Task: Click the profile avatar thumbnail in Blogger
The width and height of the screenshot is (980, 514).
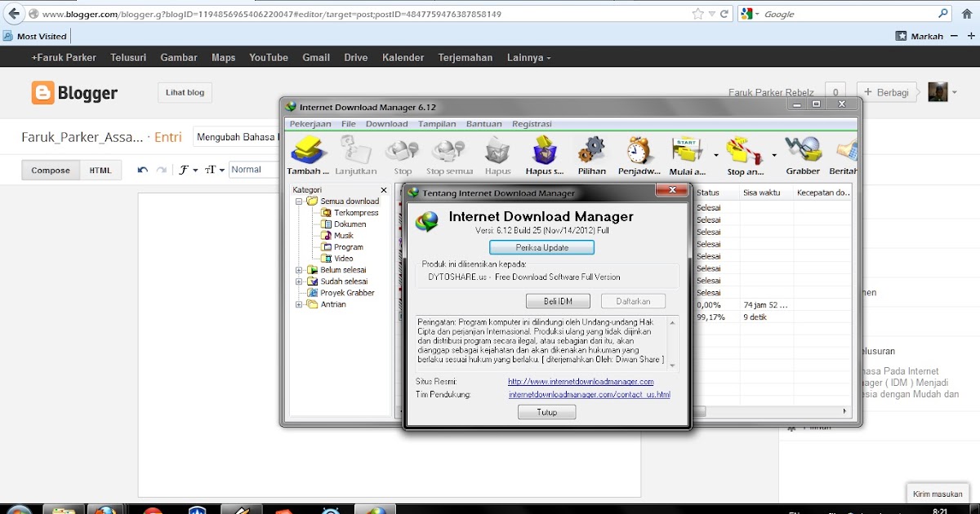Action: click(938, 91)
